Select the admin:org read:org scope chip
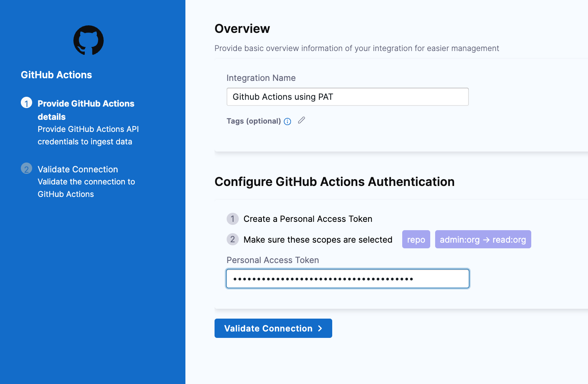The width and height of the screenshot is (588, 384). 483,239
